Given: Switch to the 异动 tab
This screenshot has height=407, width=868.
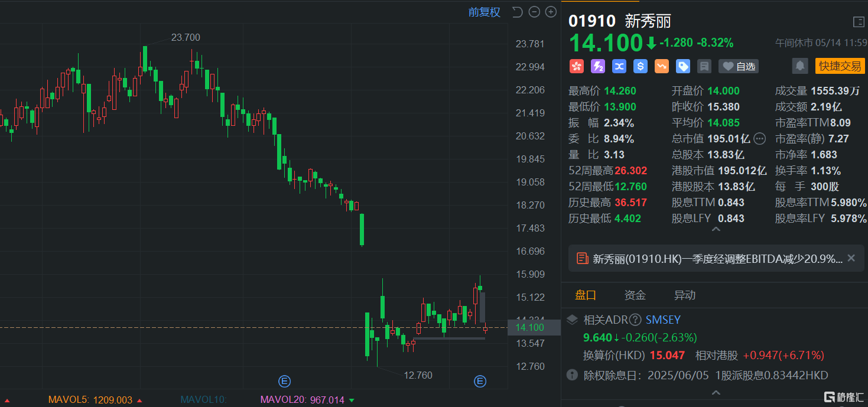Looking at the screenshot, I should (685, 295).
